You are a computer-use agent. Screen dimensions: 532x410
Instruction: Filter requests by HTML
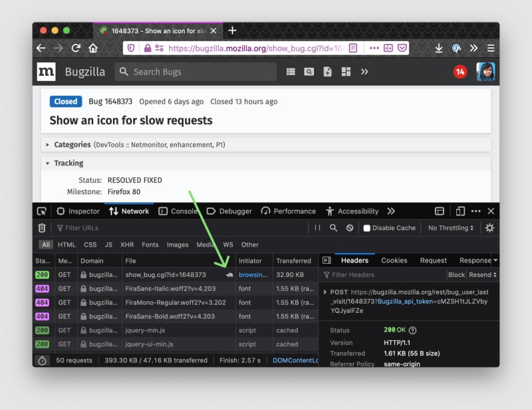66,245
